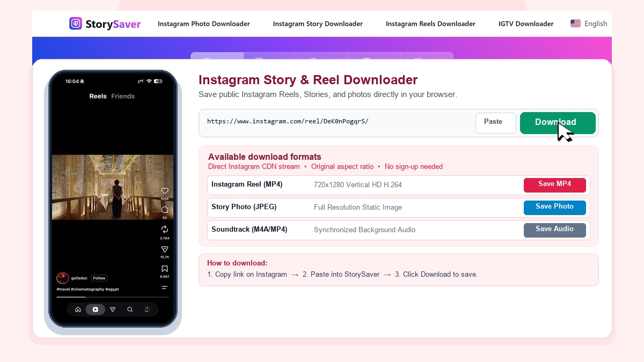
Task: Click the StorySaver logo icon
Action: [76, 24]
